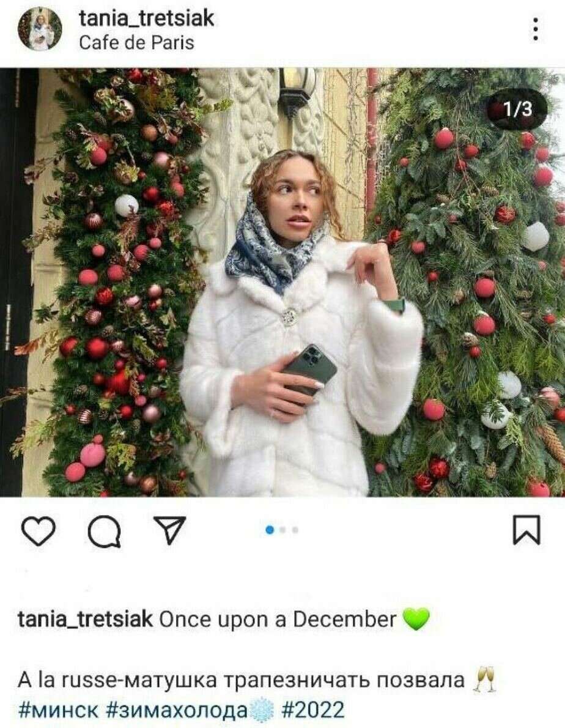The height and width of the screenshot is (728, 565).
Task: Tap snowflake emoji after hashtag
Action: pyautogui.click(x=262, y=710)
